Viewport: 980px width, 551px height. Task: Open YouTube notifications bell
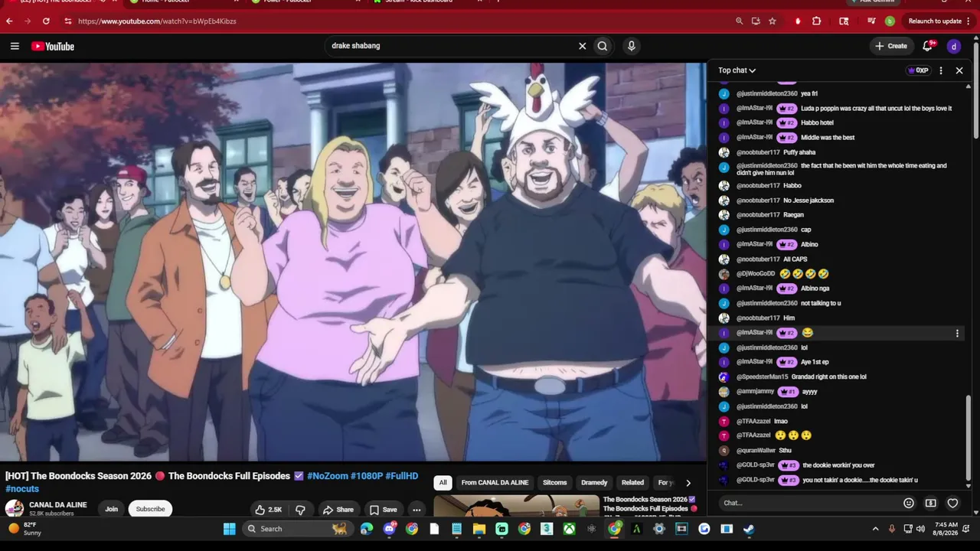click(927, 46)
